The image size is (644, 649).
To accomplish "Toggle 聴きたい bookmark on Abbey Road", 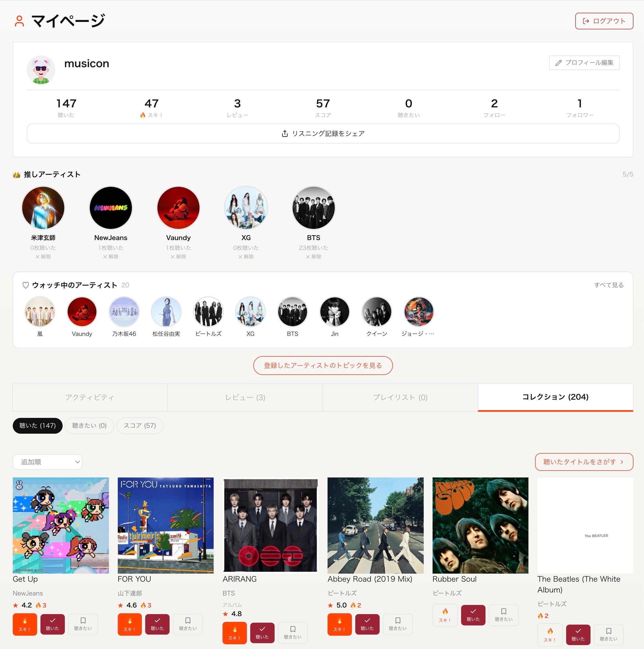I will click(x=398, y=624).
